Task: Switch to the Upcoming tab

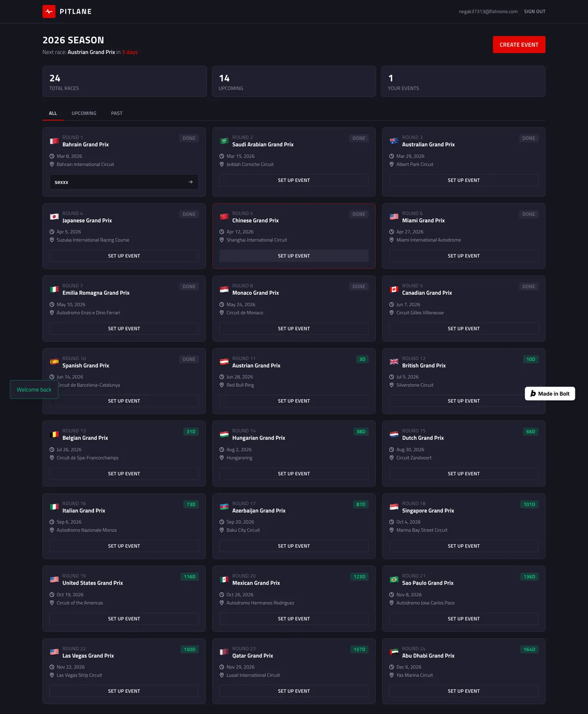Action: 84,113
